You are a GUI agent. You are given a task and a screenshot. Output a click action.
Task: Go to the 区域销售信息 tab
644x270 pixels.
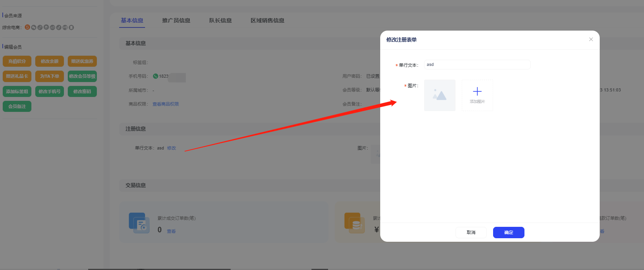pos(267,20)
